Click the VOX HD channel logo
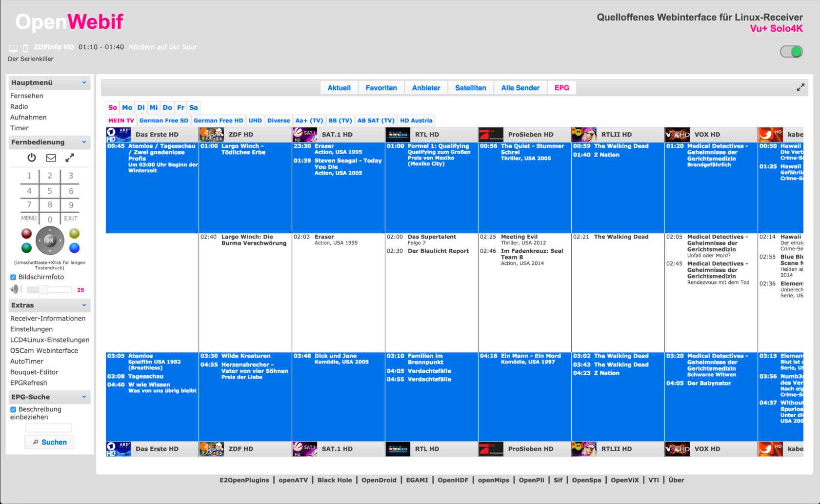The height and width of the screenshot is (504, 820). pyautogui.click(x=678, y=134)
